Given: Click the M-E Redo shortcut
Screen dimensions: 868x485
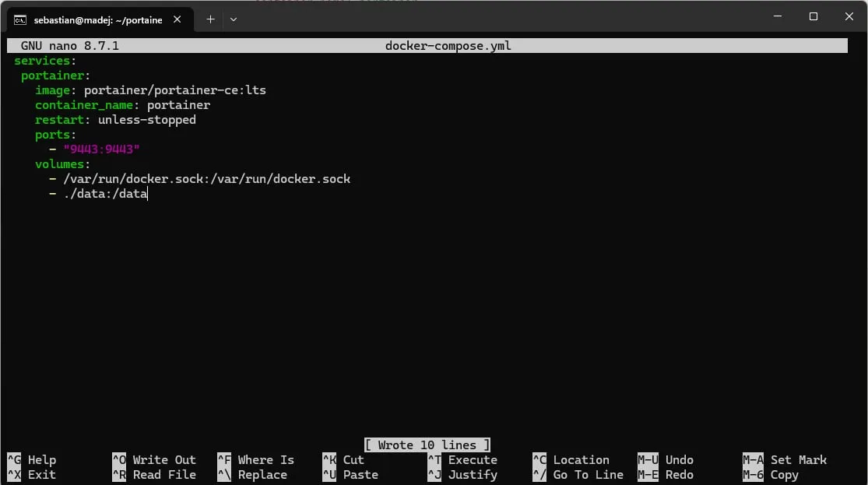Looking at the screenshot, I should click(x=666, y=474).
